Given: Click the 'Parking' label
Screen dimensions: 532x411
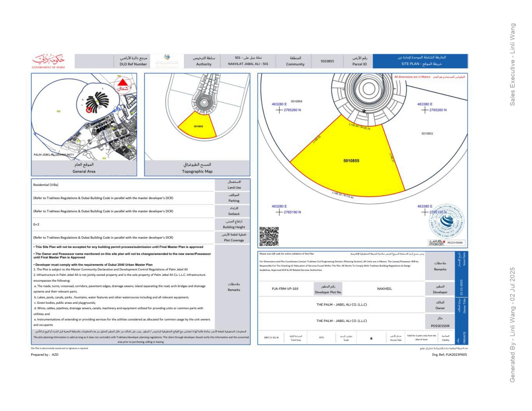Looking at the screenshot, I should coord(234,201).
